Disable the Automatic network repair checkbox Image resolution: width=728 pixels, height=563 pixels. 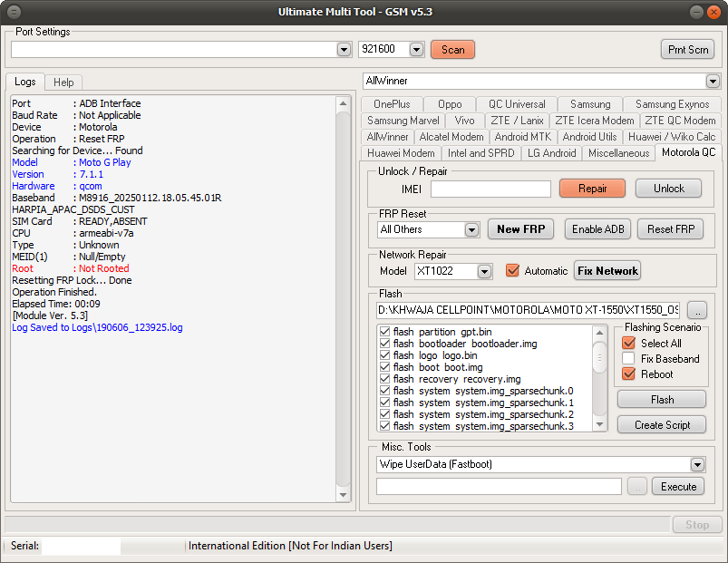pyautogui.click(x=512, y=270)
